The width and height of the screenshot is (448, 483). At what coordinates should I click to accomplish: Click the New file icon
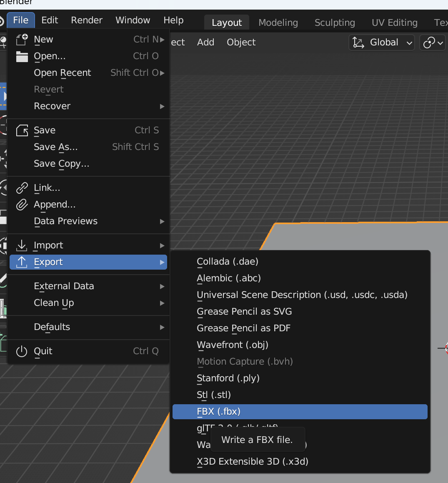click(22, 40)
